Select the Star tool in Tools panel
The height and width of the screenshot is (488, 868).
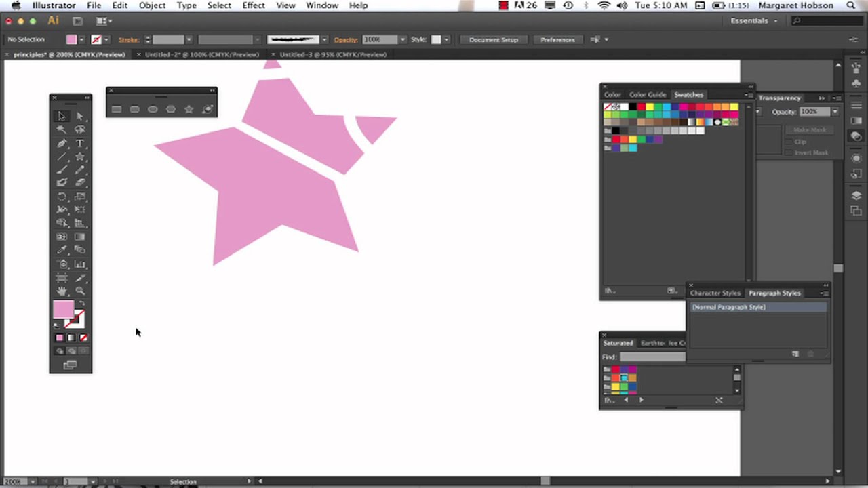tap(80, 157)
